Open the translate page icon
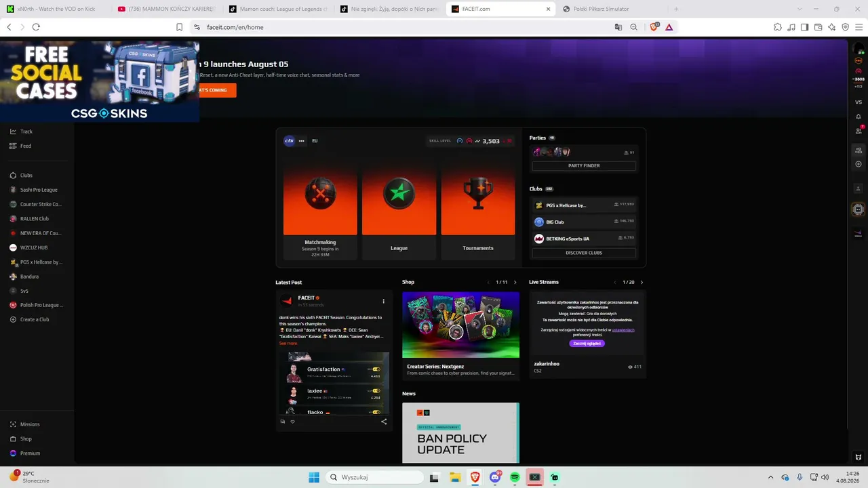The height and width of the screenshot is (488, 868). pos(618,27)
